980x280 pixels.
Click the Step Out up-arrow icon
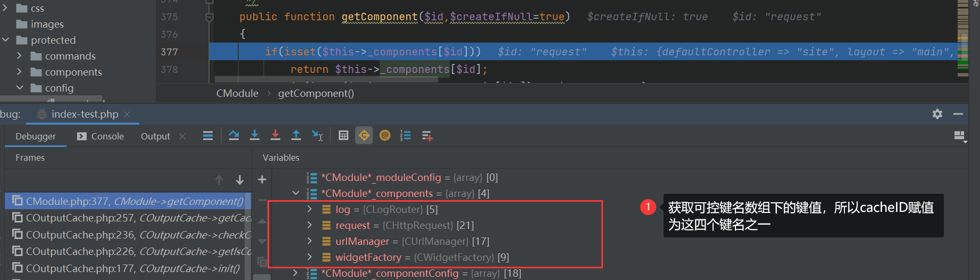(x=296, y=136)
